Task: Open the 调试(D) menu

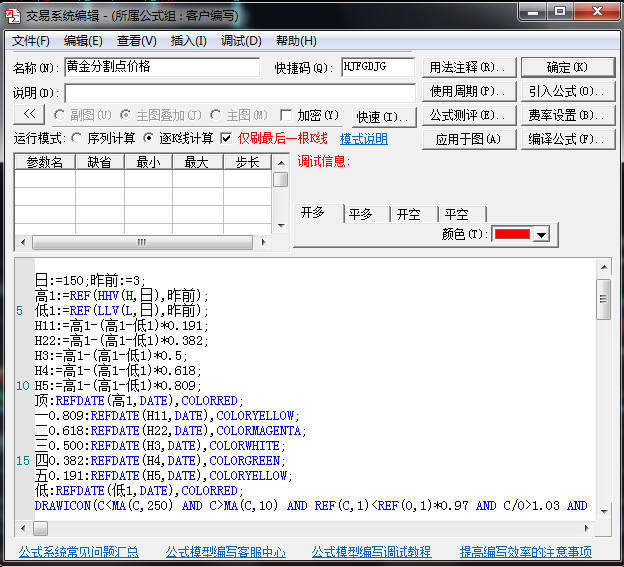Action: (241, 41)
